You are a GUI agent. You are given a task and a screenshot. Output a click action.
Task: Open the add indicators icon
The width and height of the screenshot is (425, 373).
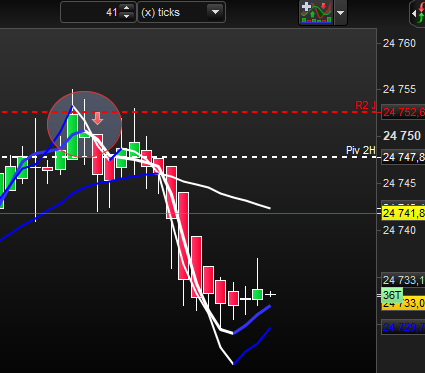pos(316,13)
